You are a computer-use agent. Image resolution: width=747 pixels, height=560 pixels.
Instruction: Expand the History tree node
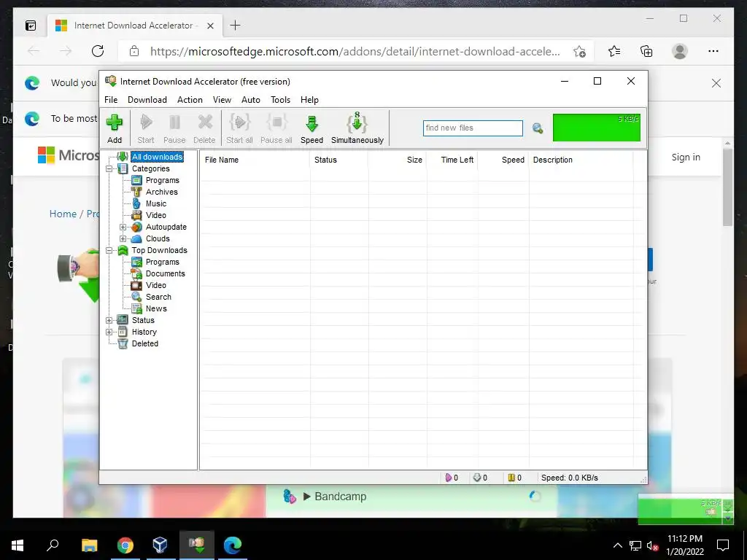click(x=109, y=332)
